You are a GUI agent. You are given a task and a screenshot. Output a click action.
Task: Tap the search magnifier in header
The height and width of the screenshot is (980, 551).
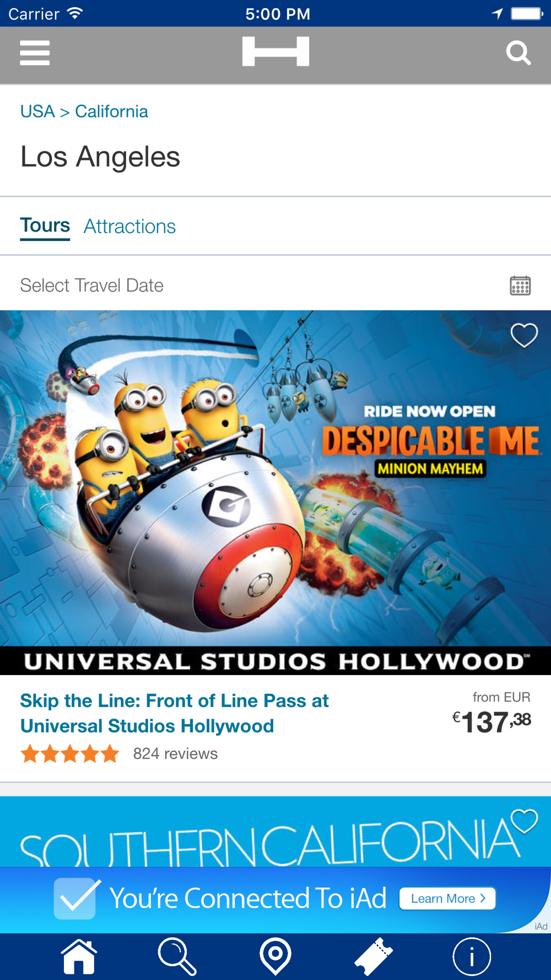518,53
